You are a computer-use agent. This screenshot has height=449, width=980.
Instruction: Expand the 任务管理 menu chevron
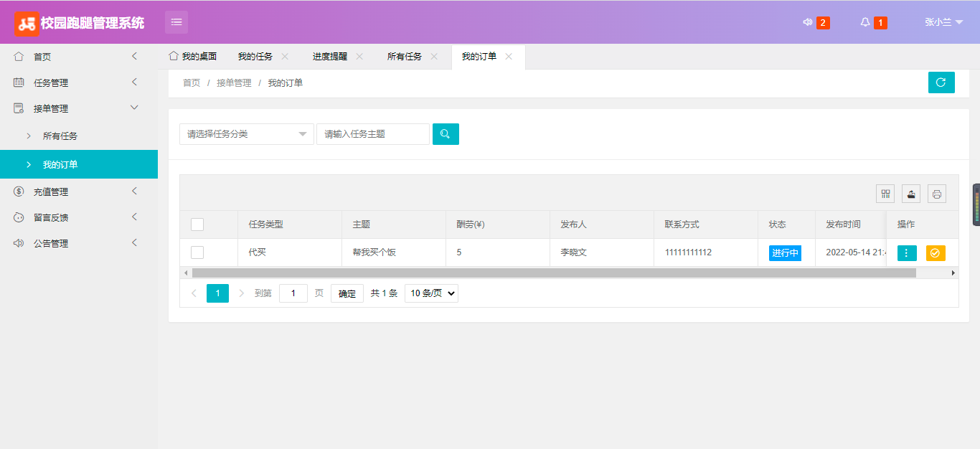[134, 82]
